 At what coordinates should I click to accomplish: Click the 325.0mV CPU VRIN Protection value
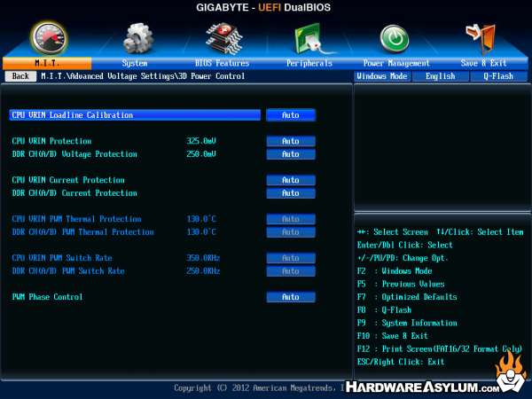(201, 141)
